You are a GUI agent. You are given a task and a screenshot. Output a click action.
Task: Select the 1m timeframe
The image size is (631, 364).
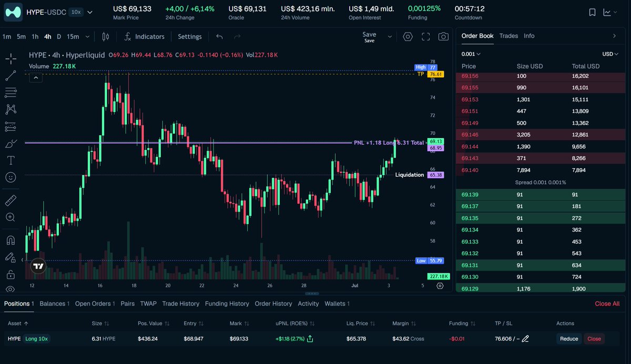pyautogui.click(x=7, y=37)
